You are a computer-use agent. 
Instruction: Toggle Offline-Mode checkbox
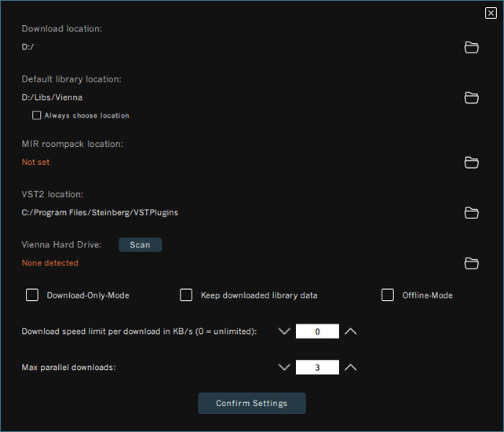[x=388, y=295]
